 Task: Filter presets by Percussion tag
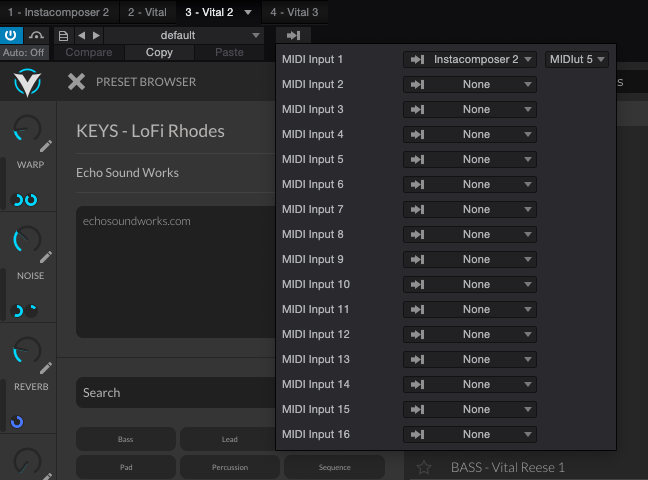pos(230,467)
